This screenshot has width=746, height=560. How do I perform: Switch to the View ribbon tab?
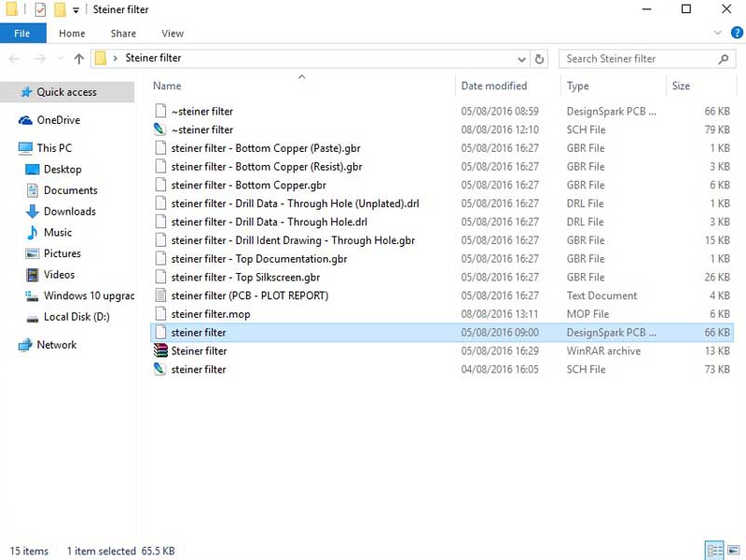coord(173,34)
